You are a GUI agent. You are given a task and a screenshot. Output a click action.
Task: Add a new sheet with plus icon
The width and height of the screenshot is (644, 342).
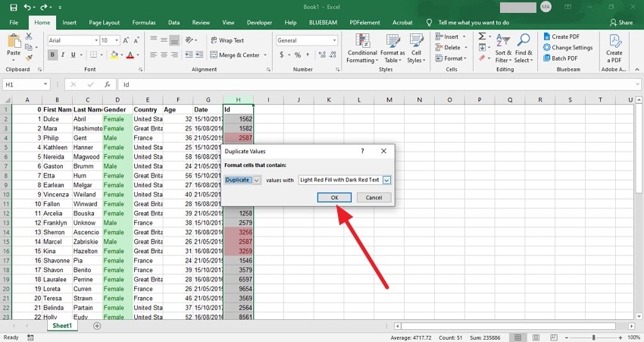click(x=97, y=326)
